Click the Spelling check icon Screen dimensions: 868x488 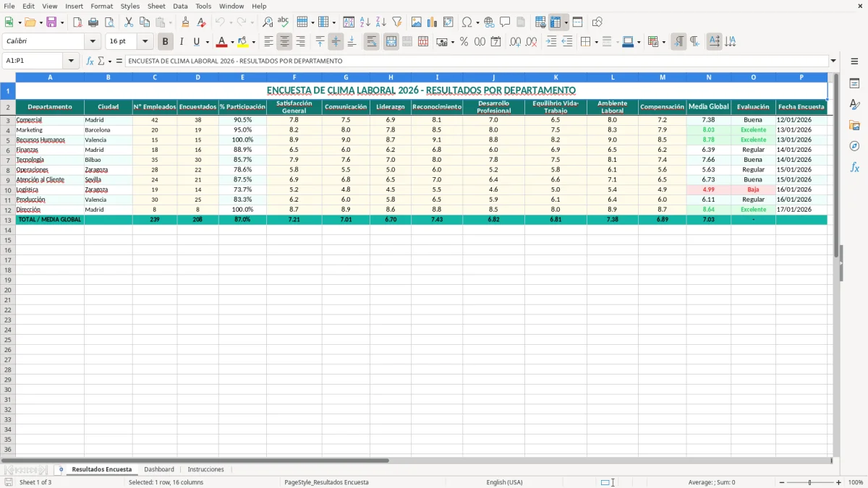284,22
